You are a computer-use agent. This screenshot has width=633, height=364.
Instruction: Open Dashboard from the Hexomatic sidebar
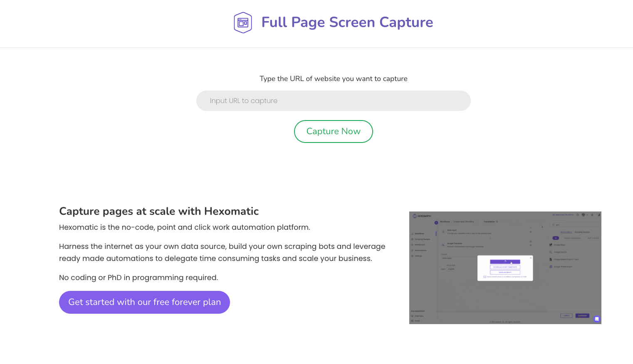(x=420, y=245)
